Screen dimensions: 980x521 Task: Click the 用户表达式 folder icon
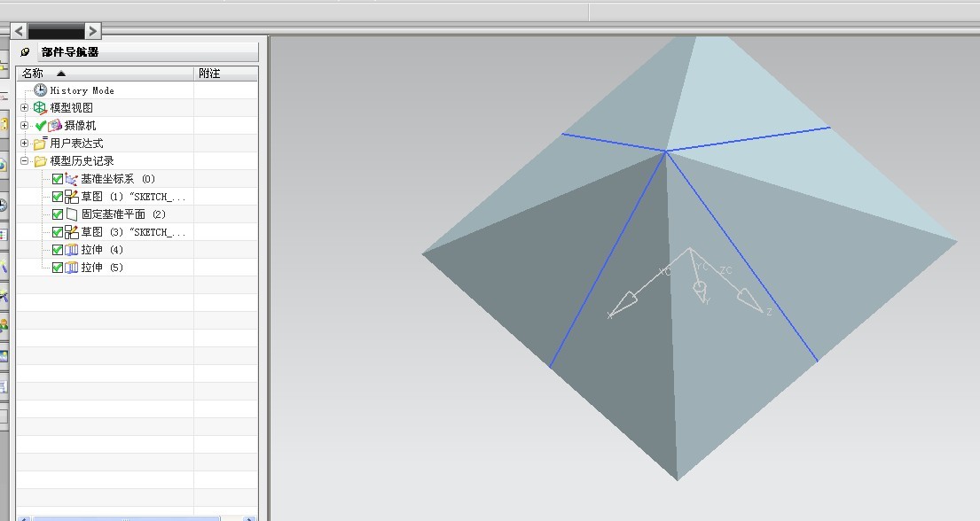40,143
